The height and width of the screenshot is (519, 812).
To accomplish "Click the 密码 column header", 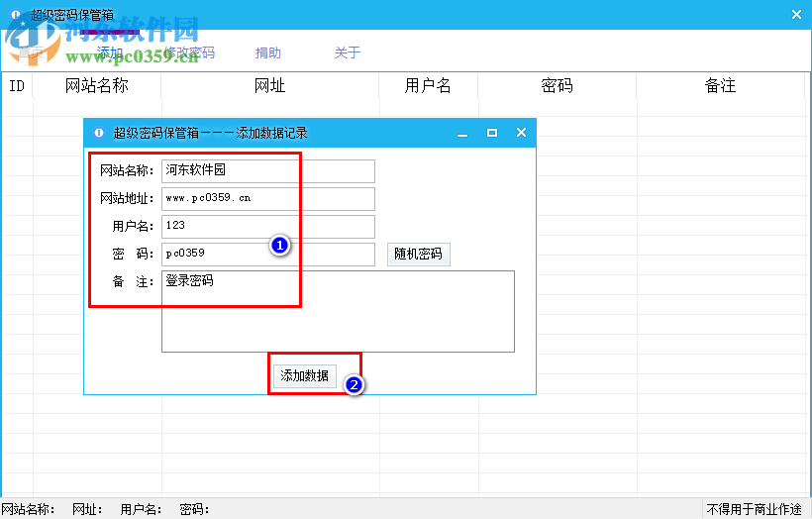I will [558, 85].
